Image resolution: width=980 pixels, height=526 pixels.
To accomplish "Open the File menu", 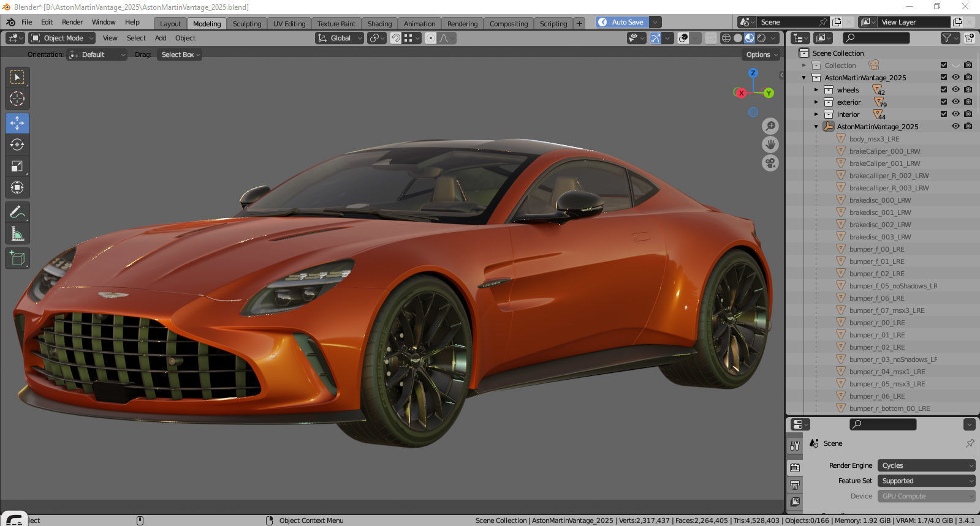I will click(x=27, y=22).
